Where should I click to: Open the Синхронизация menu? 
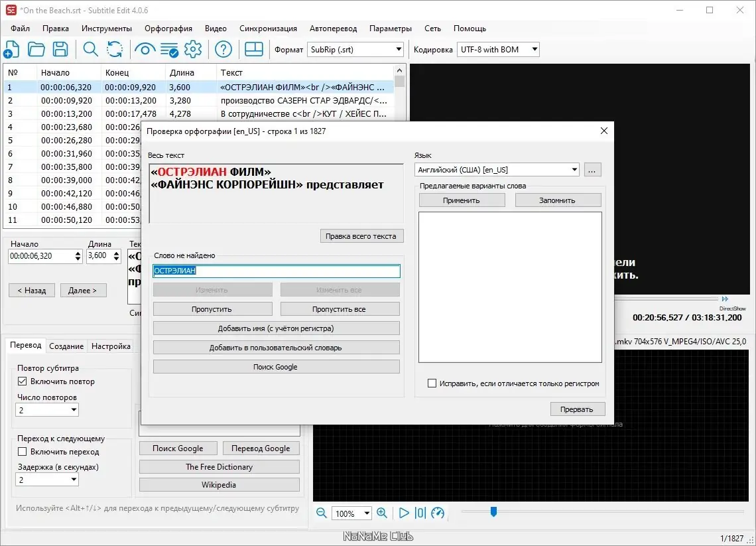(x=268, y=29)
